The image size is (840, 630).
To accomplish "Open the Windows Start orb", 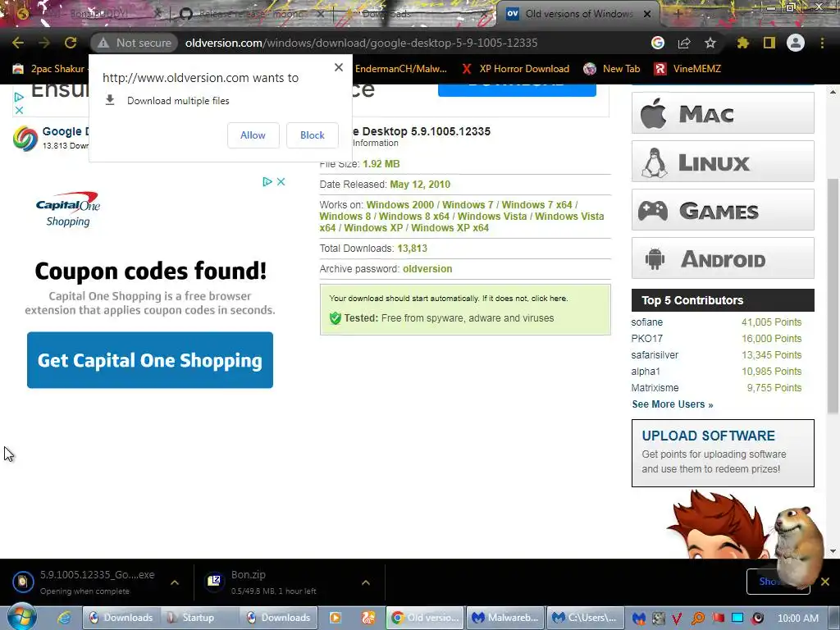I will pyautogui.click(x=22, y=617).
